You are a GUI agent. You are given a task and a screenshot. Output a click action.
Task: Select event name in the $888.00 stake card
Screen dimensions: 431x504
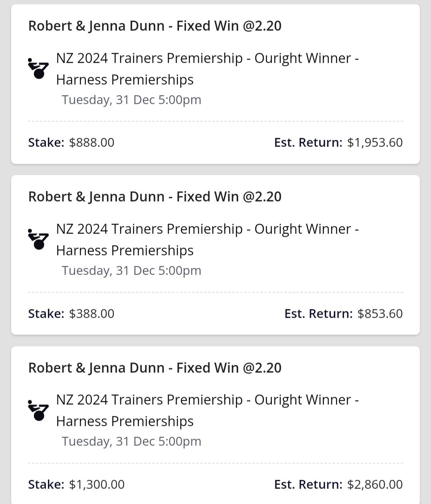(x=208, y=69)
